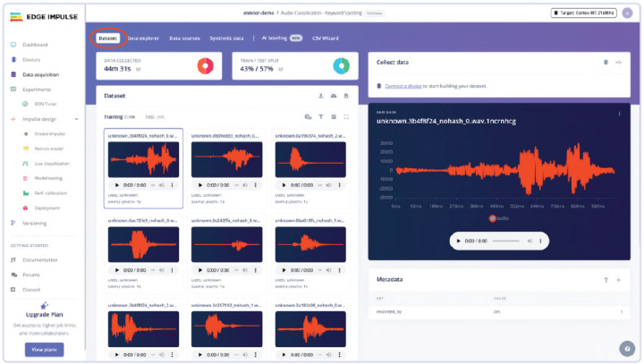The width and height of the screenshot is (644, 364).
Task: Add metadata with the plus icon
Action: (x=618, y=280)
